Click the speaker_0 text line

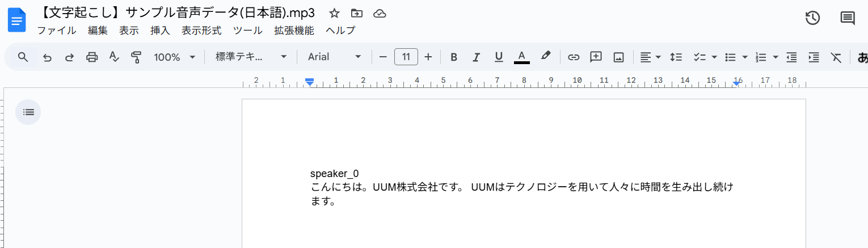tap(334, 174)
